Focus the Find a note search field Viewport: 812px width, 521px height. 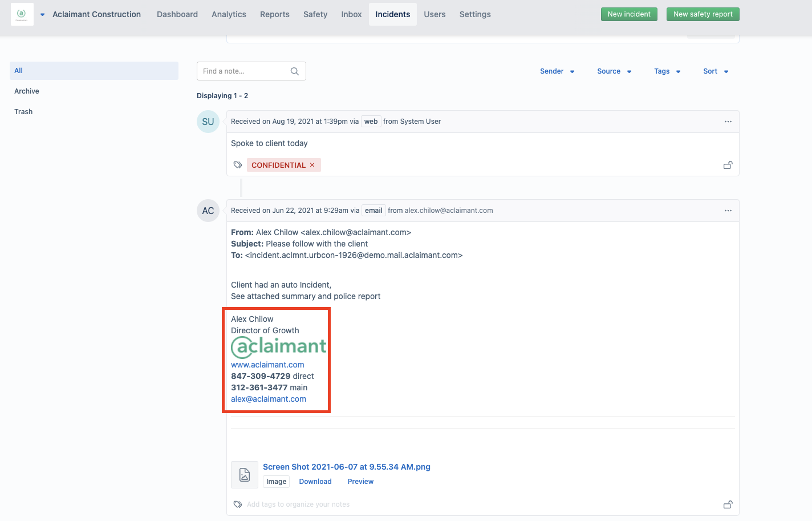[x=251, y=71]
